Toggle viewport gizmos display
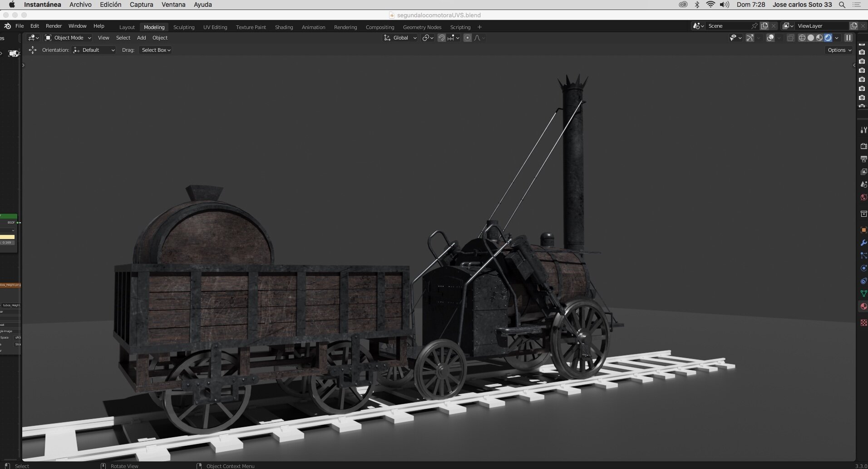868x469 pixels. (x=750, y=38)
